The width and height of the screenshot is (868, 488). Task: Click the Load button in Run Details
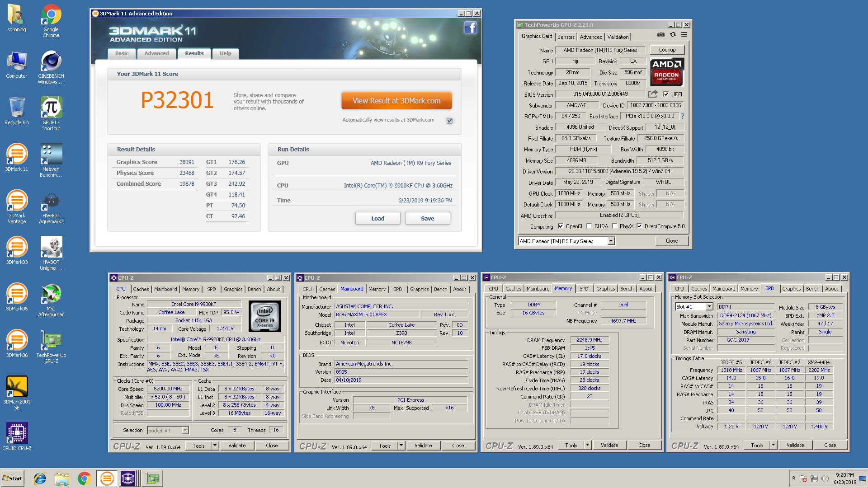pos(377,218)
